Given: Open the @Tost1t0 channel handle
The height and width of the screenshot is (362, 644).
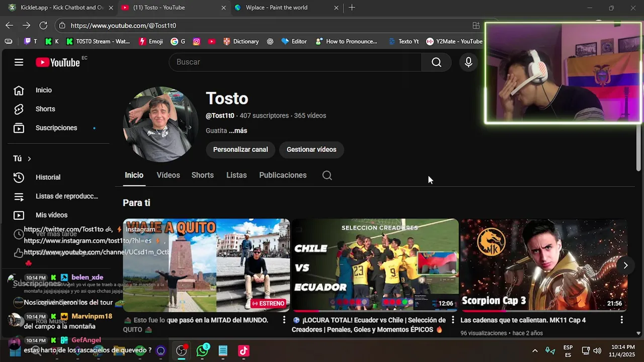Looking at the screenshot, I should 220,116.
